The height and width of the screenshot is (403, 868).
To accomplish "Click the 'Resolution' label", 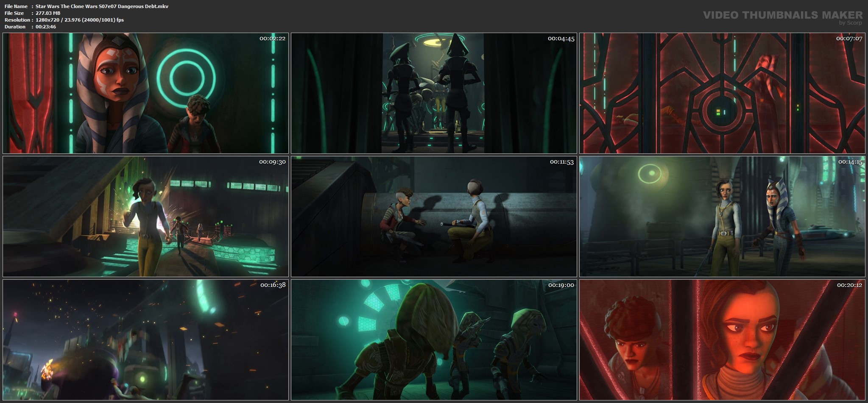I will pos(17,20).
